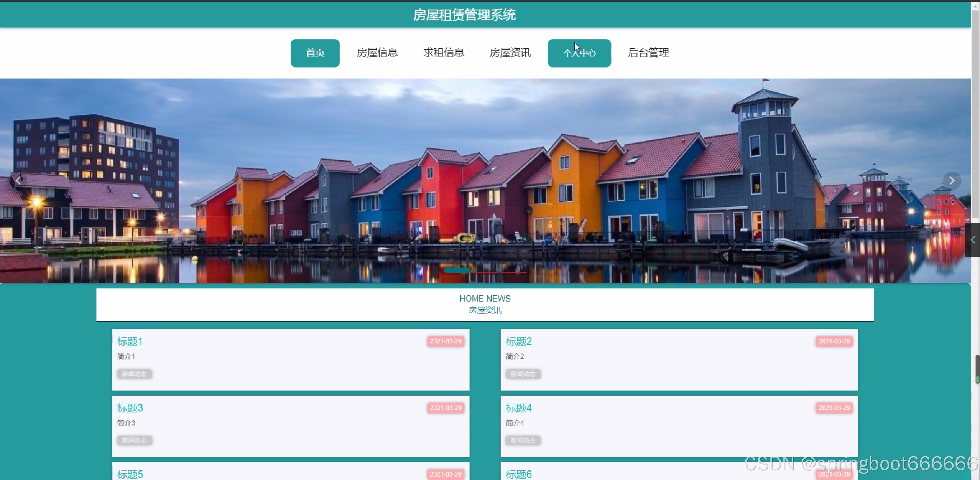This screenshot has width=980, height=480.
Task: Jump to the third carousel slide indicator
Action: (x=514, y=272)
